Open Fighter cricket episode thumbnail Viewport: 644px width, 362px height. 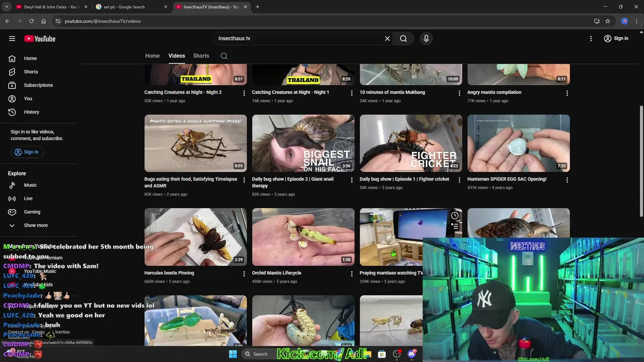click(411, 143)
